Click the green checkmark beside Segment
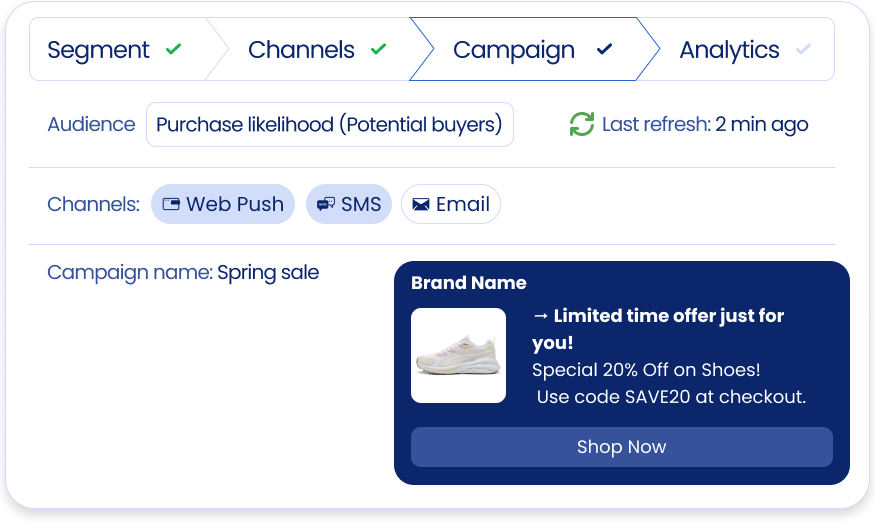 pos(174,49)
